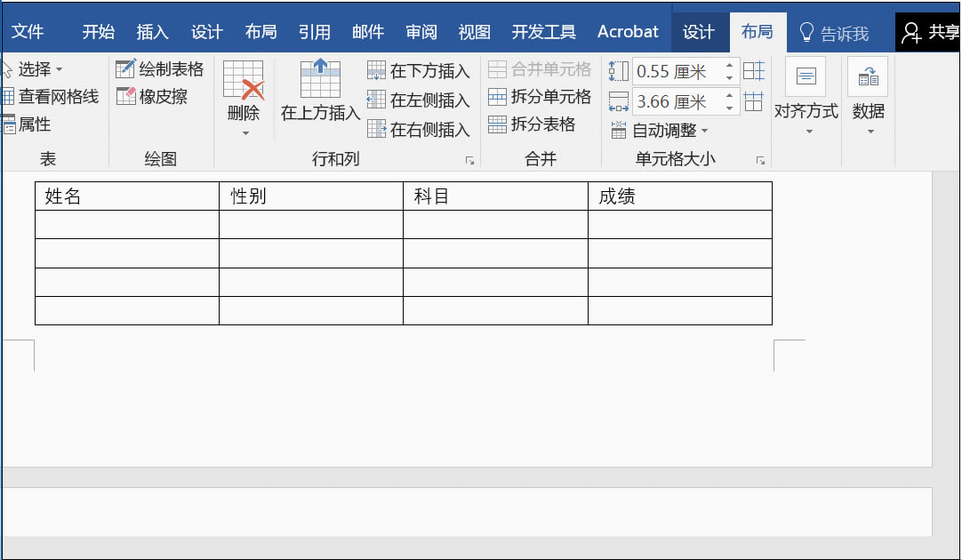
Task: Open the Table Tools 设计 tab
Action: tap(698, 32)
